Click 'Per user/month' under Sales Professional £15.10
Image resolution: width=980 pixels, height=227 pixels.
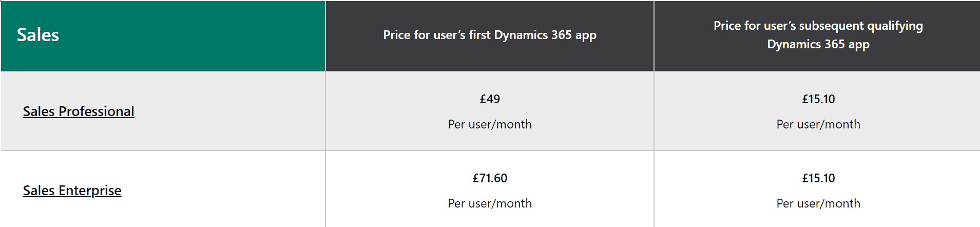click(x=818, y=124)
